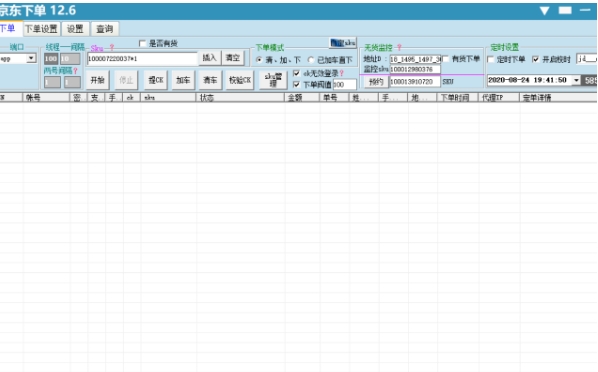Click the red question mark beside Sku

point(112,48)
